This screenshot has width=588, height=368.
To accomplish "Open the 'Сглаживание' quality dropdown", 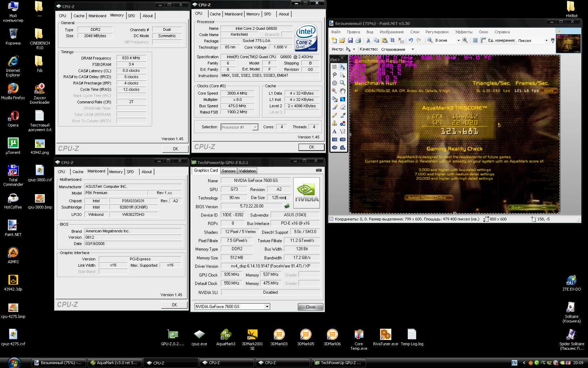I will 413,49.
